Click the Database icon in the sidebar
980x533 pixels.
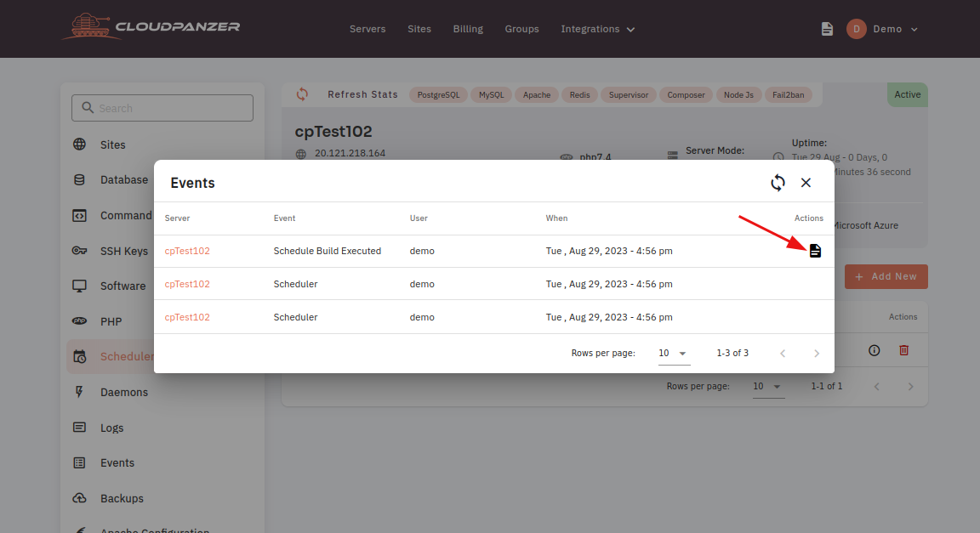[x=79, y=180]
